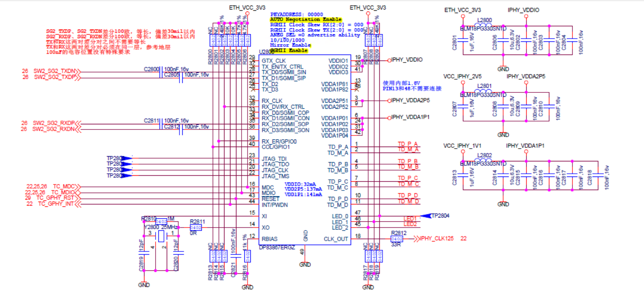Click the SW2_SG2_TXDP net label
644x296 pixels.
(x=55, y=77)
